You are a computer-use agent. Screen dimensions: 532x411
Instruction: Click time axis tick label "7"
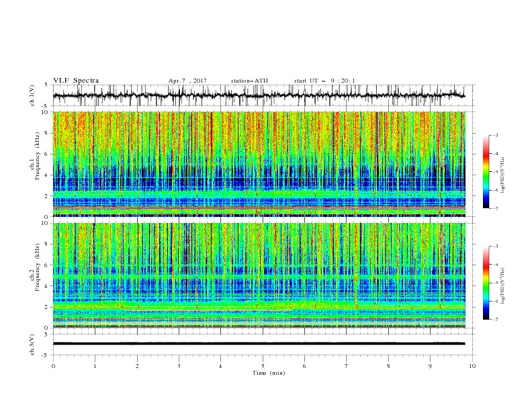click(x=347, y=366)
